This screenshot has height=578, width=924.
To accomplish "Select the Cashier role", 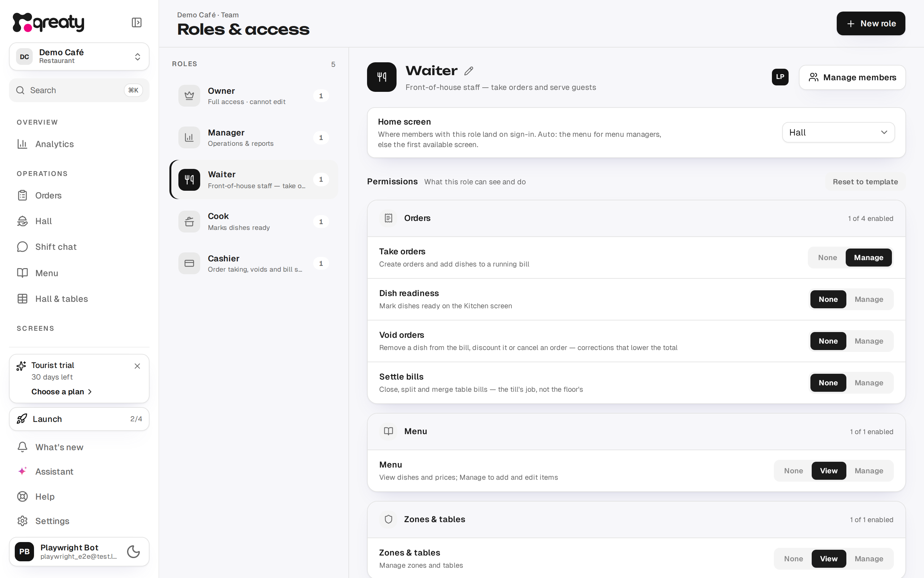I will [x=254, y=263].
